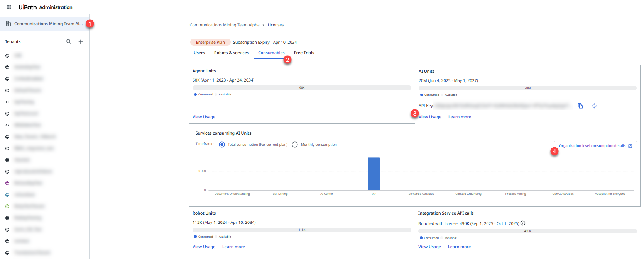Click the 115K (May 1, 2024 - Apr 10, 2034) text
The height and width of the screenshot is (259, 644).
tap(224, 222)
